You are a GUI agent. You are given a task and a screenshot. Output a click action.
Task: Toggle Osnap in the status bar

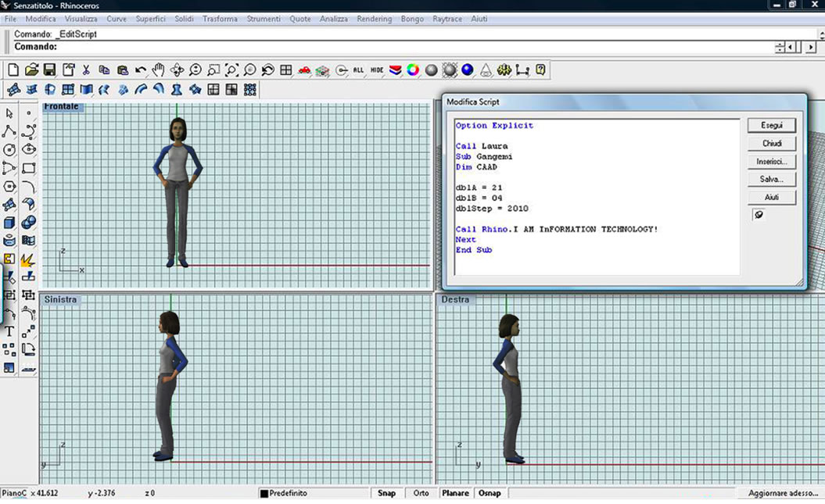click(490, 493)
